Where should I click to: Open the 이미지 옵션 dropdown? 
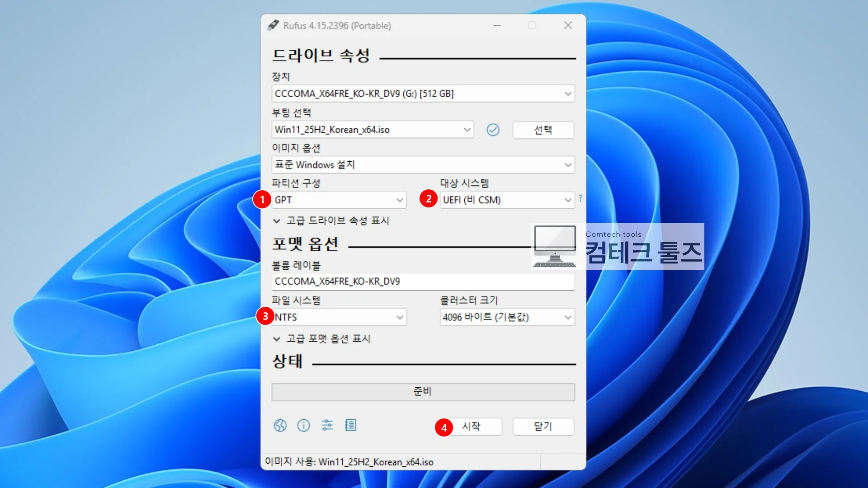pyautogui.click(x=423, y=165)
